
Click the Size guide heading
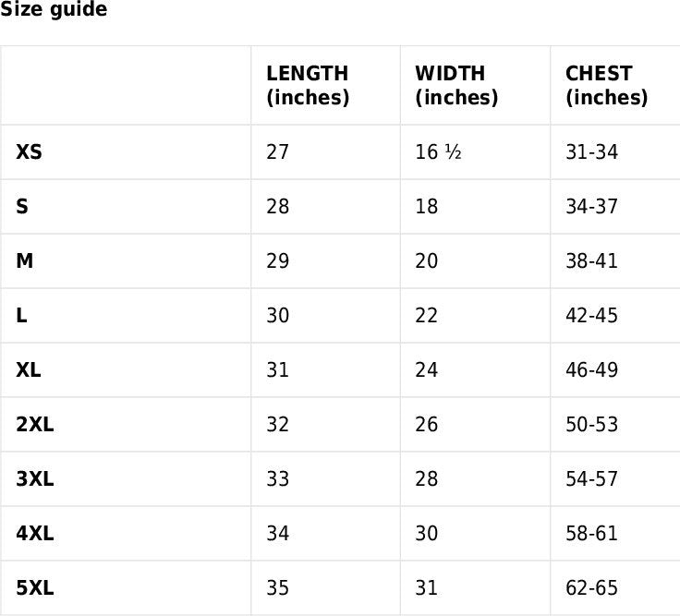[54, 10]
